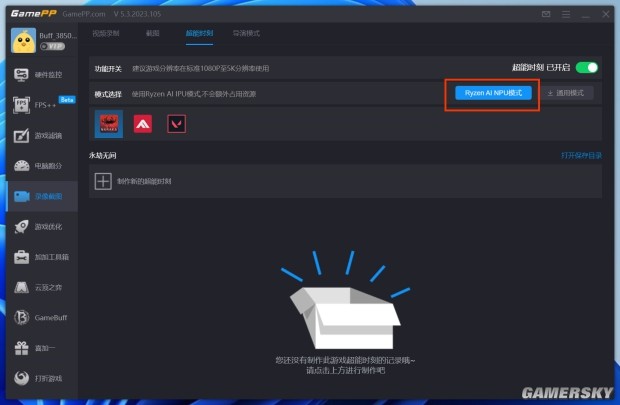620x405 pixels.
Task: Close the GamePP window
Action: point(605,14)
